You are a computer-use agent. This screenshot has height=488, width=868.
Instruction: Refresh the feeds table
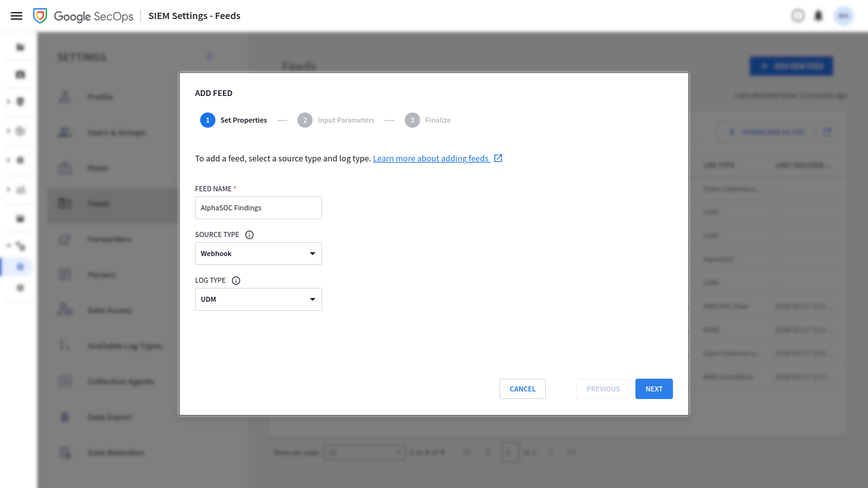[827, 132]
